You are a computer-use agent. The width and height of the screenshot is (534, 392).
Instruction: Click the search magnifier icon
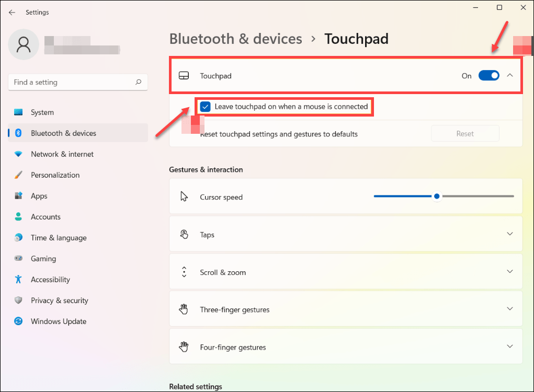pyautogui.click(x=139, y=82)
